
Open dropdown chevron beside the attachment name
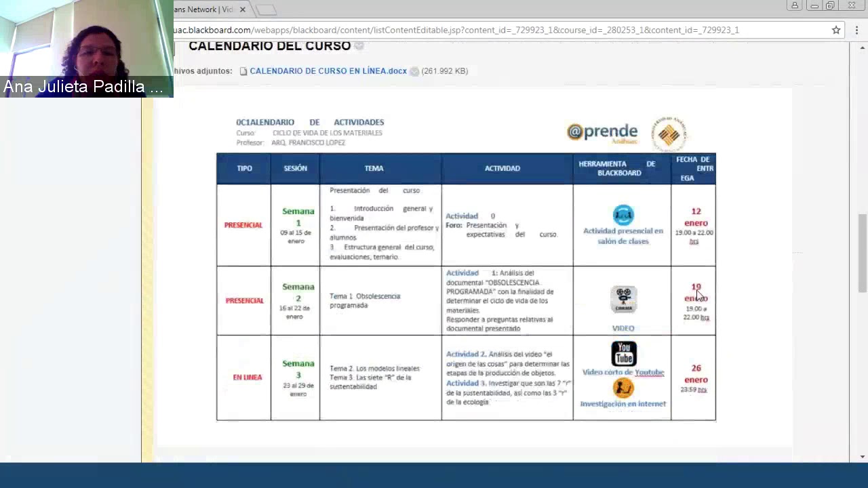click(414, 71)
